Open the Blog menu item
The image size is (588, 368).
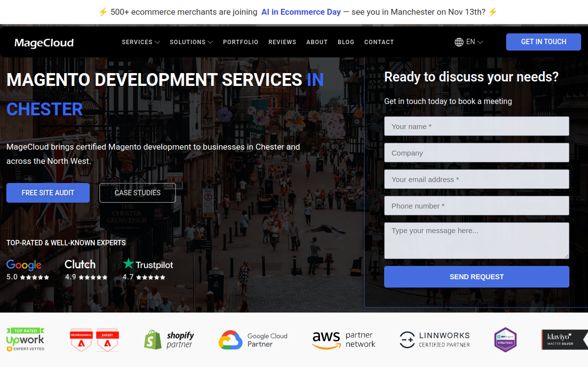pyautogui.click(x=346, y=42)
